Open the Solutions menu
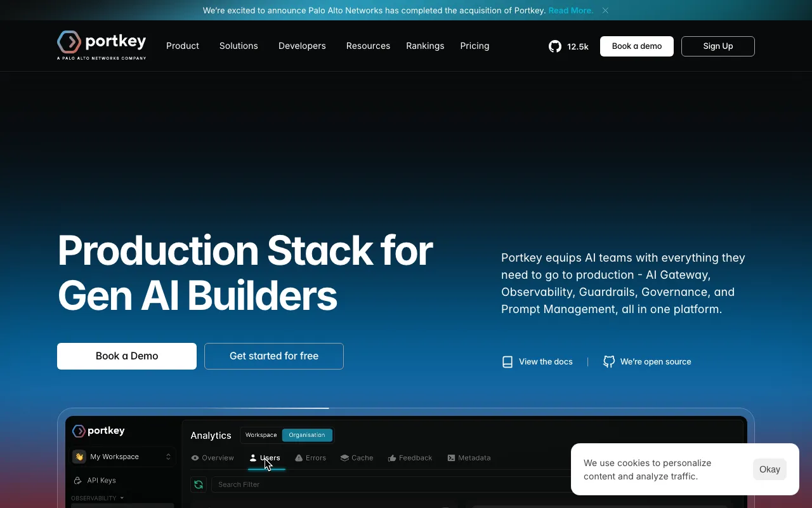 tap(239, 46)
